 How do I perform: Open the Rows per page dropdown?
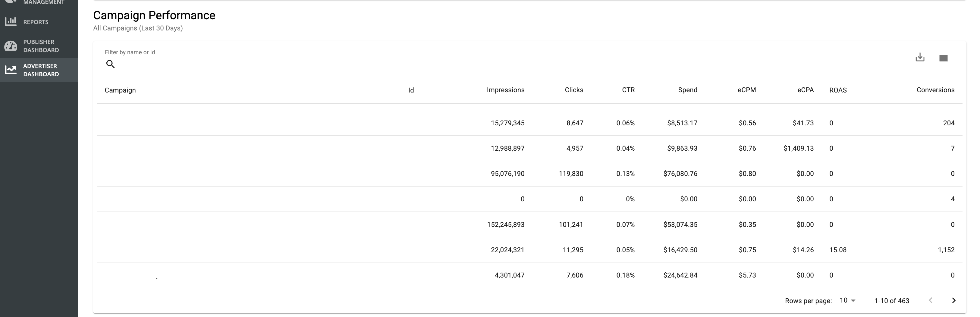848,300
